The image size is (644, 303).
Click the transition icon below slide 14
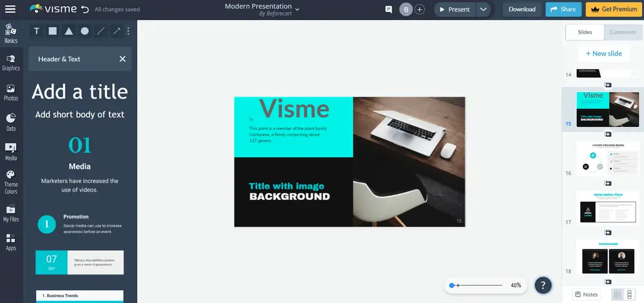[x=608, y=85]
